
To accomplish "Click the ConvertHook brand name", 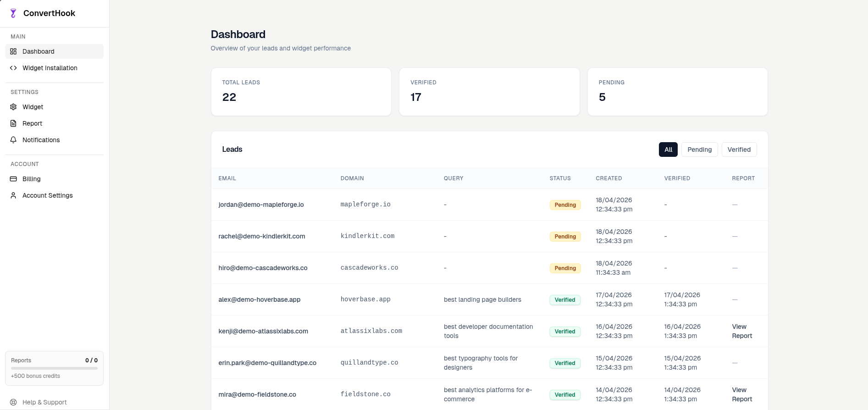I will [49, 13].
